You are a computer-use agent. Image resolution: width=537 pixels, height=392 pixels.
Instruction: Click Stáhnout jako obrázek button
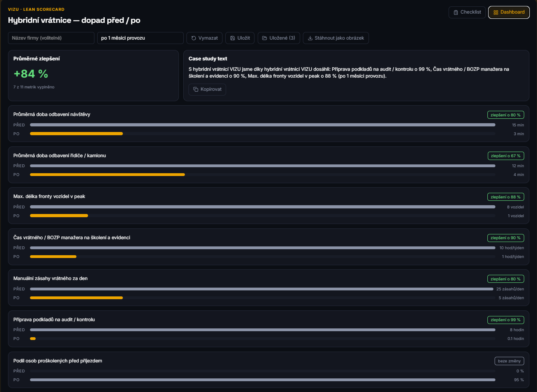(336, 38)
